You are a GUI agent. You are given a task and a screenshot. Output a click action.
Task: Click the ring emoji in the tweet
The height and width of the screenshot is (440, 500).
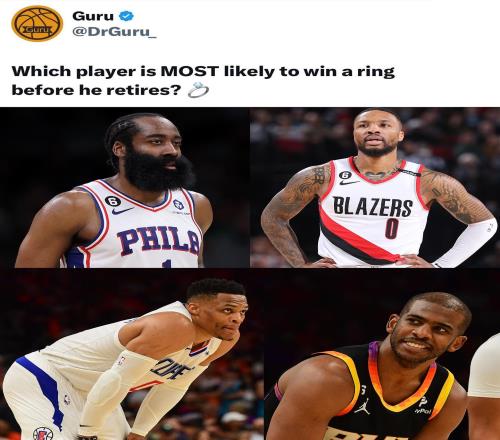tap(198, 90)
